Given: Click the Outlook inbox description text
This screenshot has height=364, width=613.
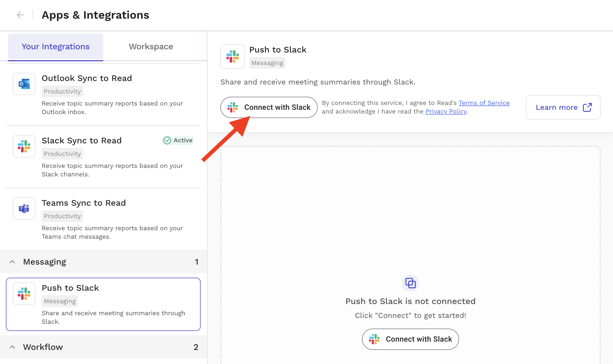Looking at the screenshot, I should [112, 108].
